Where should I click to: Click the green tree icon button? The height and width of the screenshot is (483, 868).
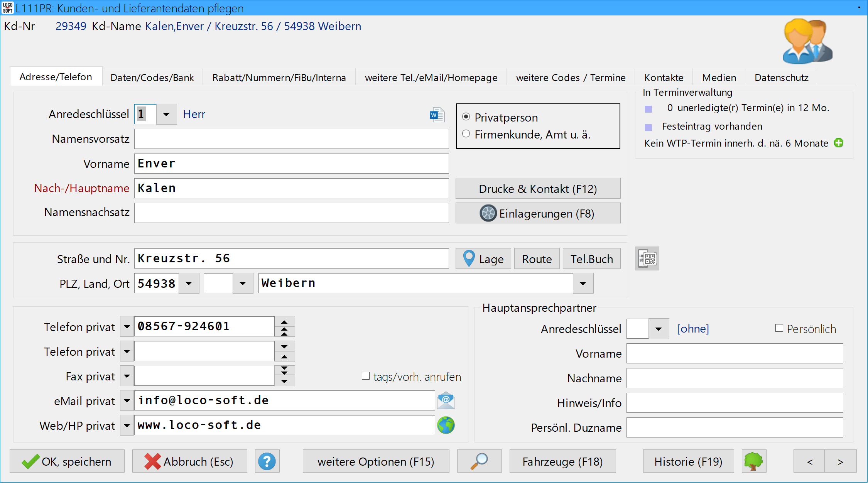pyautogui.click(x=753, y=461)
